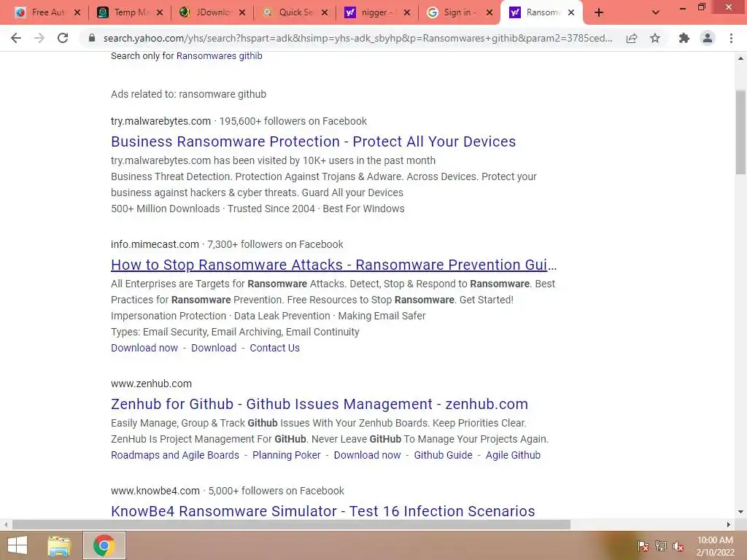
Task: Go back to the previous page
Action: (16, 38)
